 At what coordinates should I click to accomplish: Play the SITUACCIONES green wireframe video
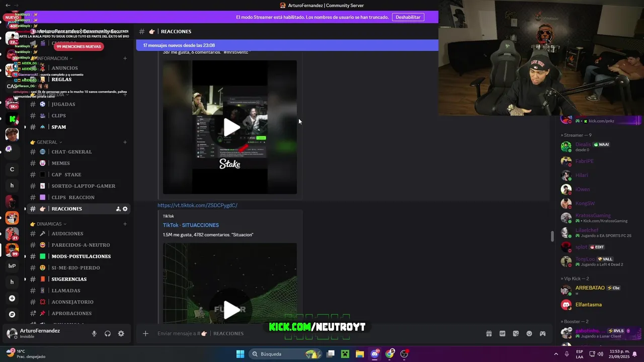(x=231, y=310)
